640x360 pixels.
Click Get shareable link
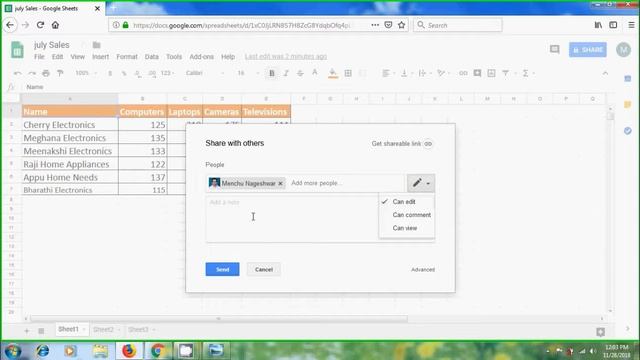click(x=402, y=144)
